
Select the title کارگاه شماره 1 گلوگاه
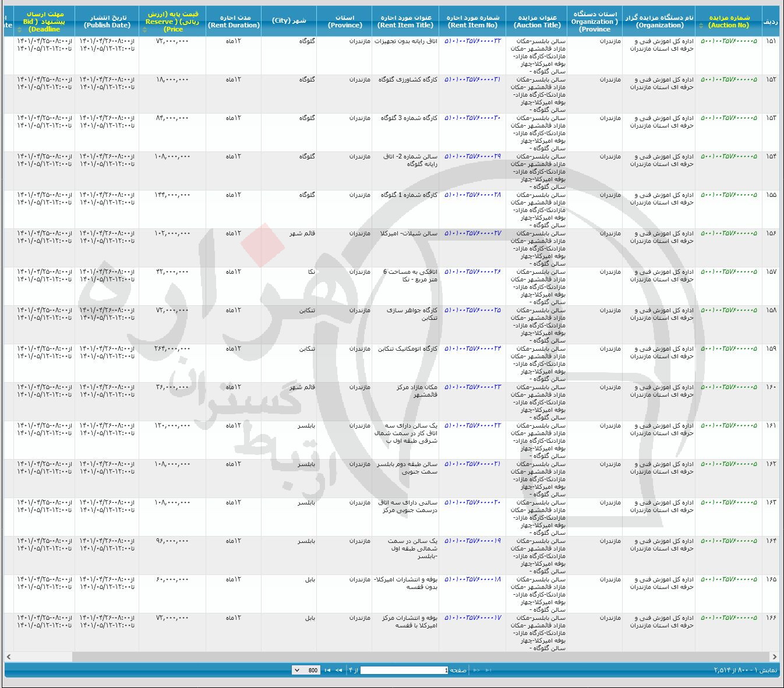coord(409,195)
